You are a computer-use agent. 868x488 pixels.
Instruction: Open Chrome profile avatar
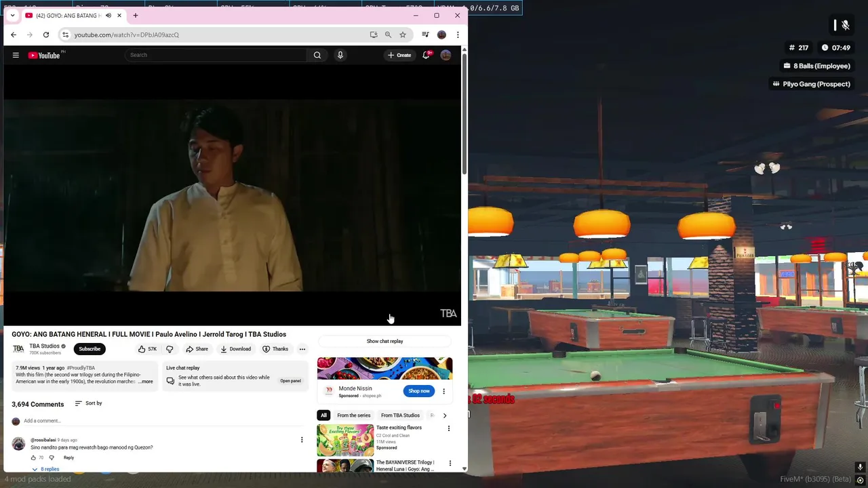click(x=441, y=35)
